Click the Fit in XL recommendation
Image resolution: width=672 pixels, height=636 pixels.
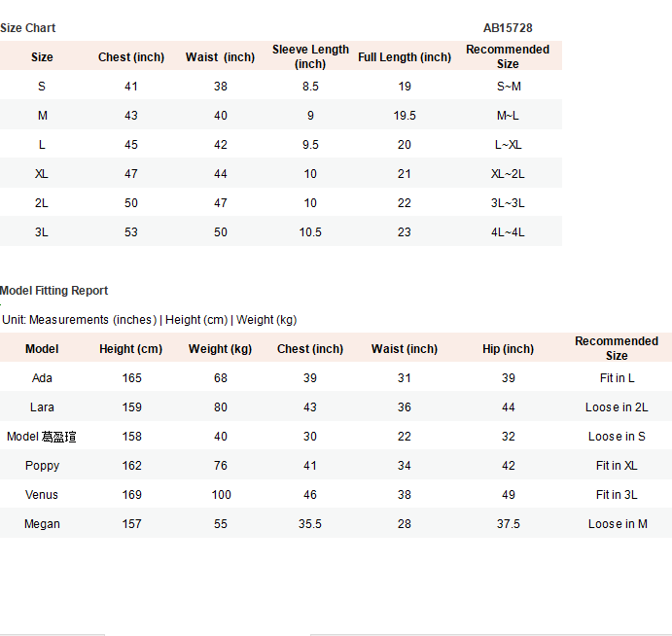(x=617, y=466)
